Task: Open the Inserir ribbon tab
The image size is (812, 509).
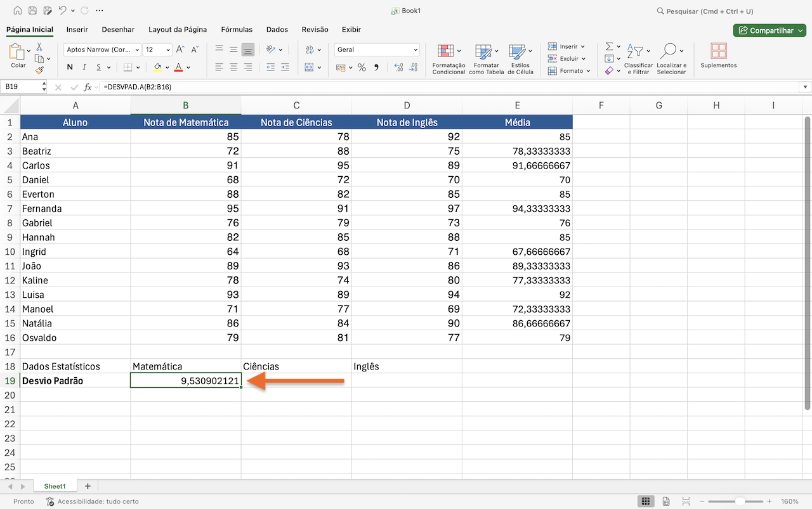Action: [77, 29]
